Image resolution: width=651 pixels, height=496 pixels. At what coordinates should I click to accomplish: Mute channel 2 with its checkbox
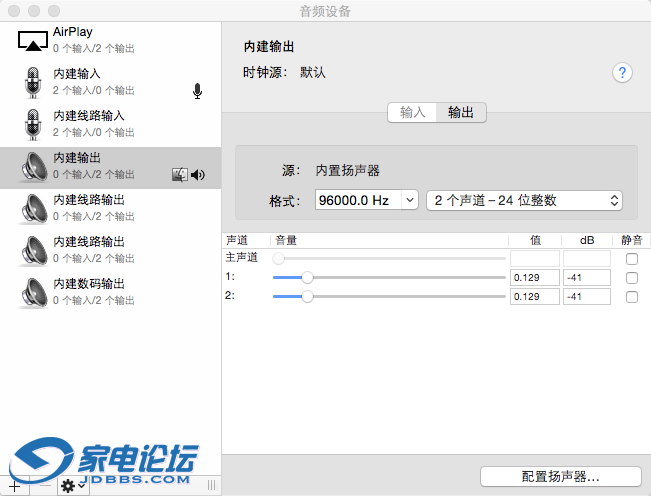[632, 297]
